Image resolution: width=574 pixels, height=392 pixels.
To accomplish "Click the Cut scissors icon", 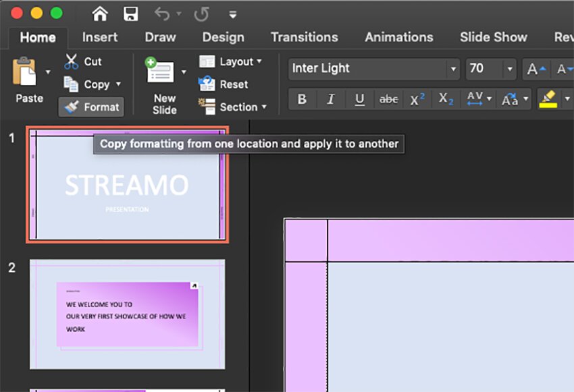I will click(x=72, y=61).
